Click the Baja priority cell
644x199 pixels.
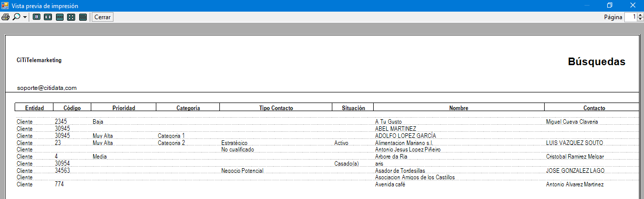(x=98, y=122)
